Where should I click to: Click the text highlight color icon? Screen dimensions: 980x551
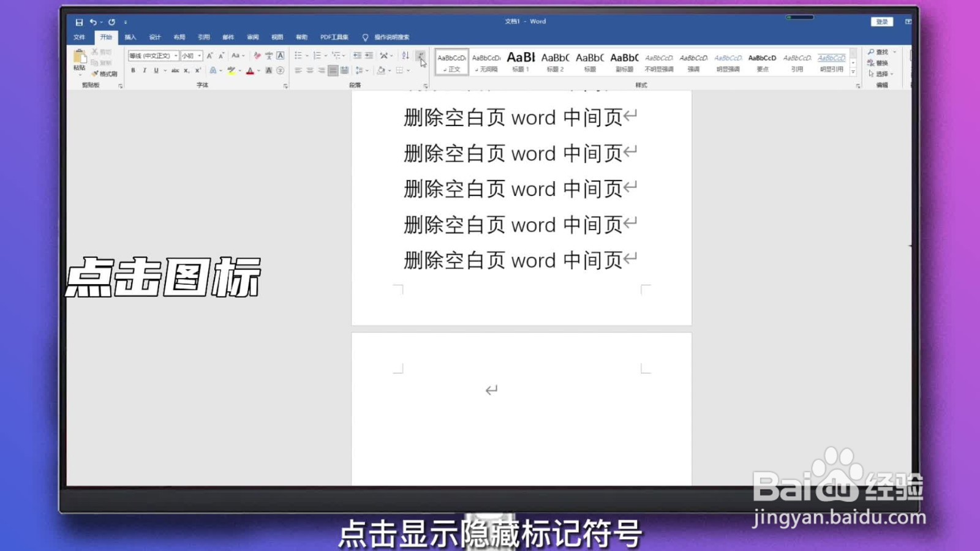pyautogui.click(x=232, y=70)
